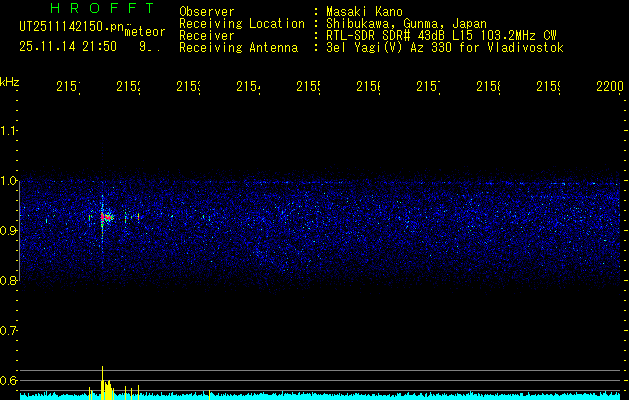
Task: Select Shibukawa, Gunma, Japan text
Action: 406,24
